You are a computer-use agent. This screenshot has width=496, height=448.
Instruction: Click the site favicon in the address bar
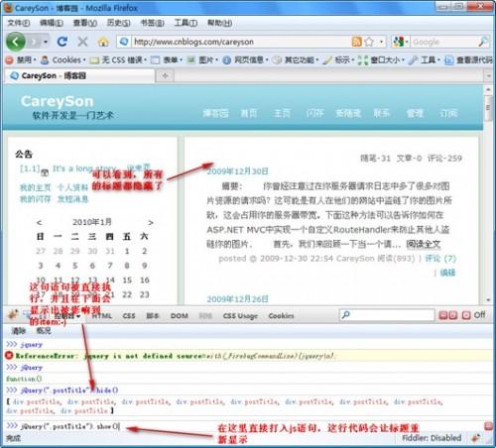(x=124, y=42)
